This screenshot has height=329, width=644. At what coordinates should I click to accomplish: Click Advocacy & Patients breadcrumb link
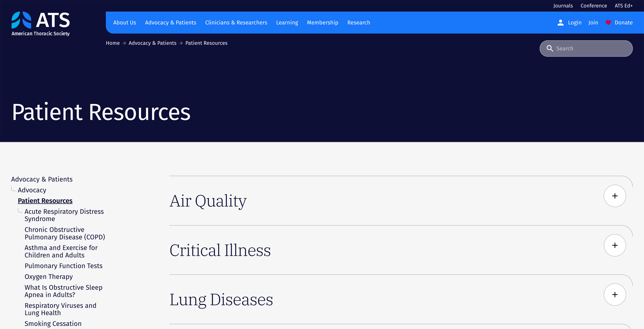152,43
